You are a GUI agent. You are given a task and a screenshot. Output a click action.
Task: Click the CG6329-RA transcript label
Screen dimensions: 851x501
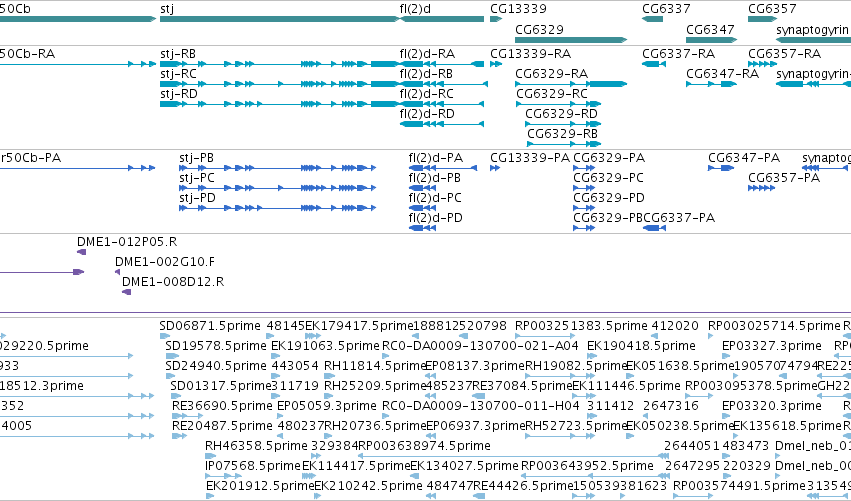[x=551, y=74]
